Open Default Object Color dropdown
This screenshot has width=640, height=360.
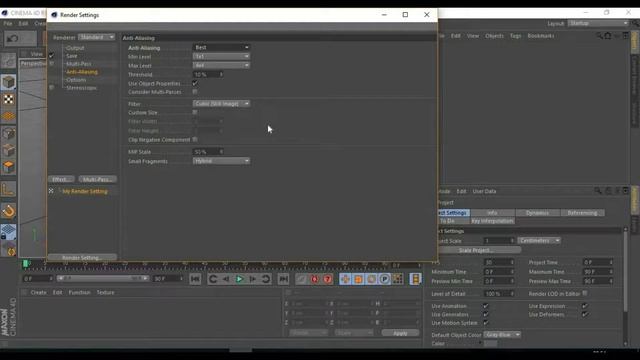click(502, 335)
